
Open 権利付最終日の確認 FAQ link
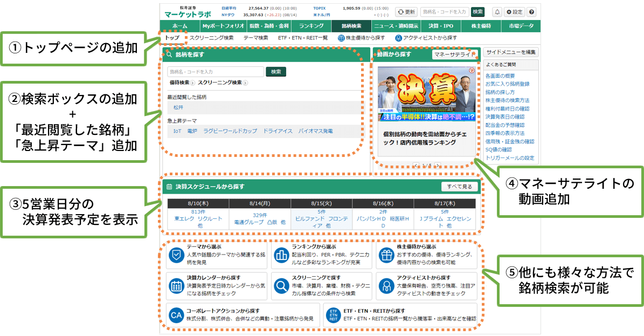(508, 108)
